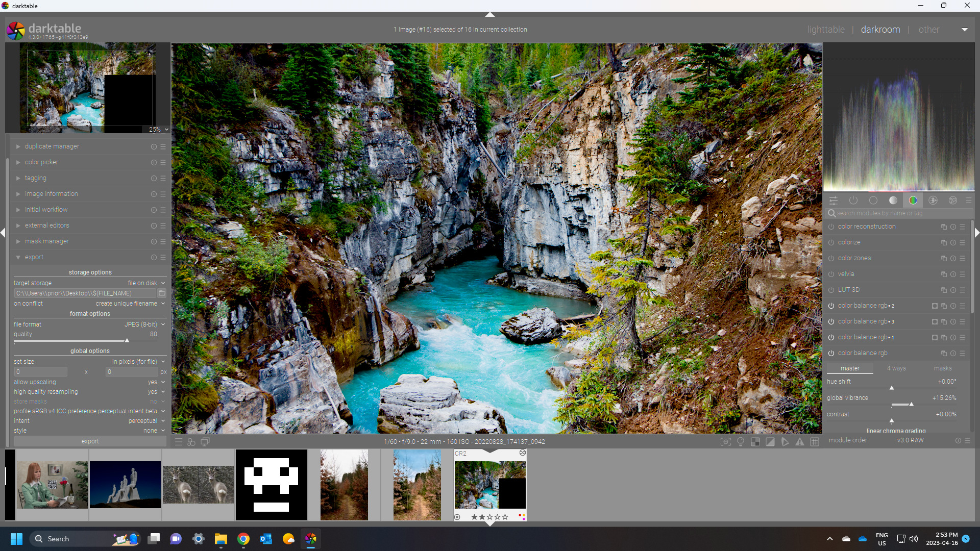Show active modules group (power icon tab)
Viewport: 980px width, 551px height.
pyautogui.click(x=853, y=201)
